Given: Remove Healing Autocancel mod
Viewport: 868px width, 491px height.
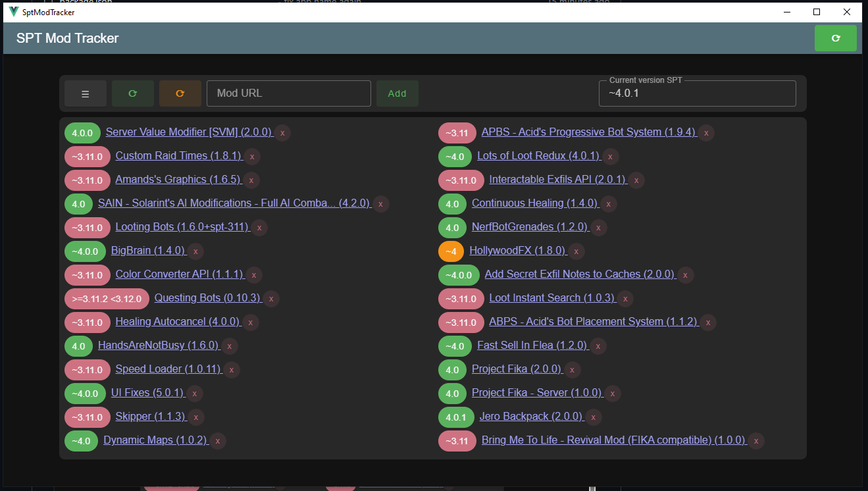Looking at the screenshot, I should 250,322.
